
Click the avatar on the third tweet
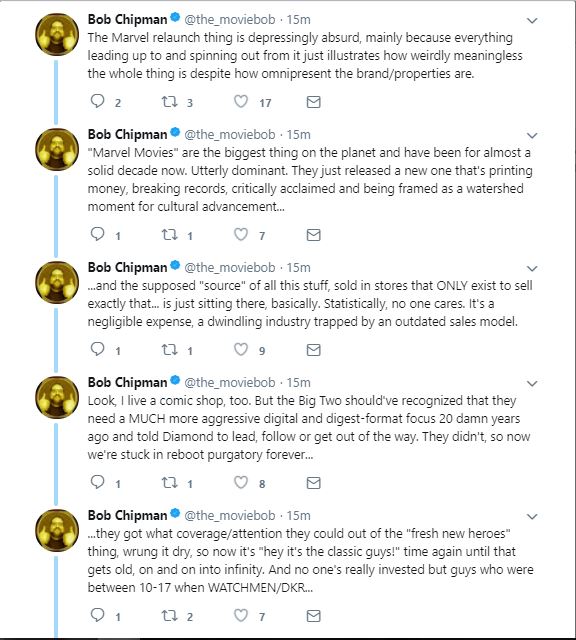point(57,282)
